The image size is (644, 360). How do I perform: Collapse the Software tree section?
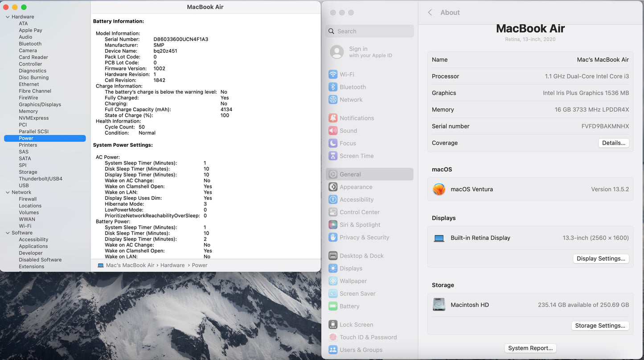point(8,233)
